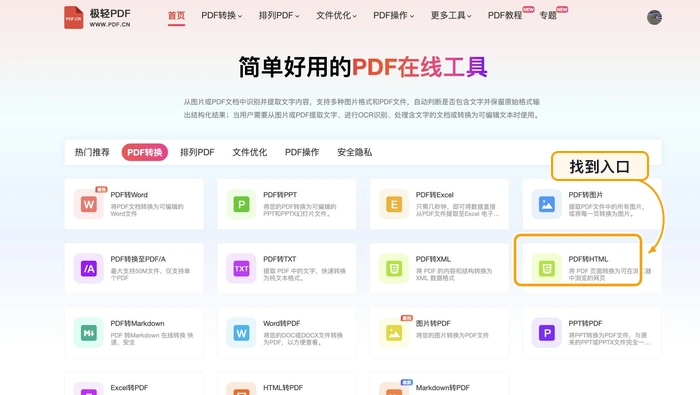Click the PDF转Word red W icon
Viewport: 700px width, 395px height.
tap(89, 204)
